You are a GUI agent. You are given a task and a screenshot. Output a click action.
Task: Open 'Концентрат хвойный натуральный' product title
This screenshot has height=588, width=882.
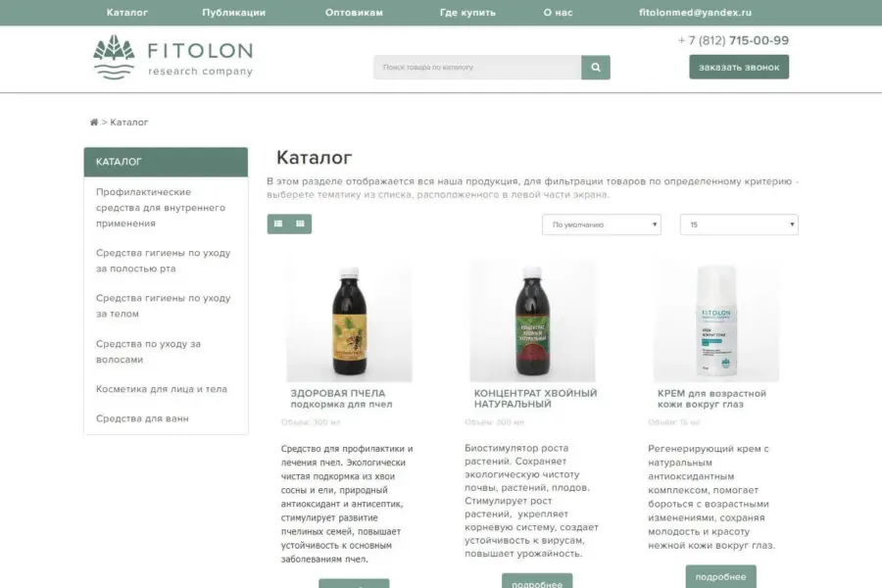coord(535,399)
